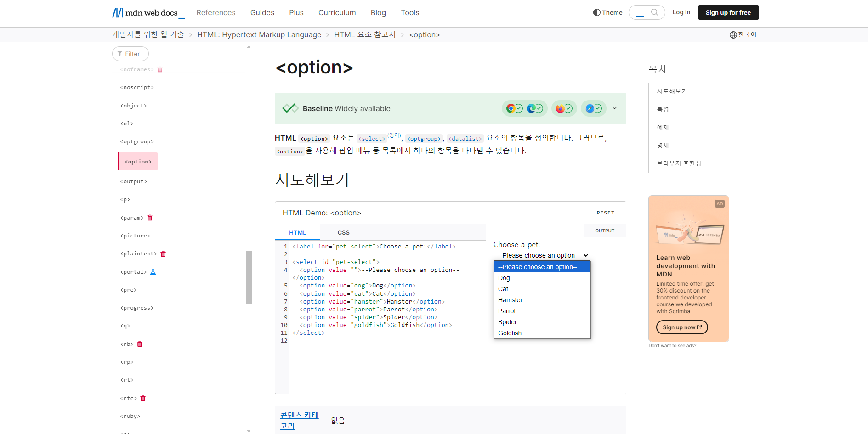868x434 pixels.
Task: Click Sign up for free button
Action: click(x=728, y=12)
